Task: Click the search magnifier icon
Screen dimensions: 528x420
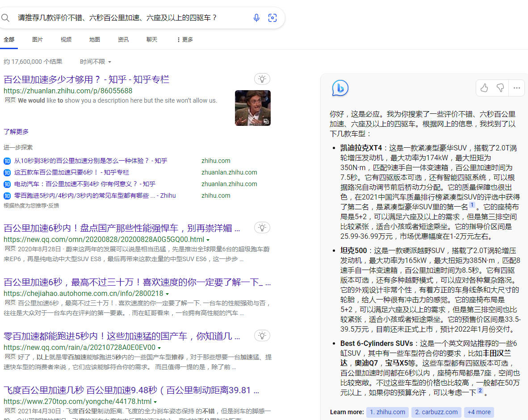Action: click(5, 17)
